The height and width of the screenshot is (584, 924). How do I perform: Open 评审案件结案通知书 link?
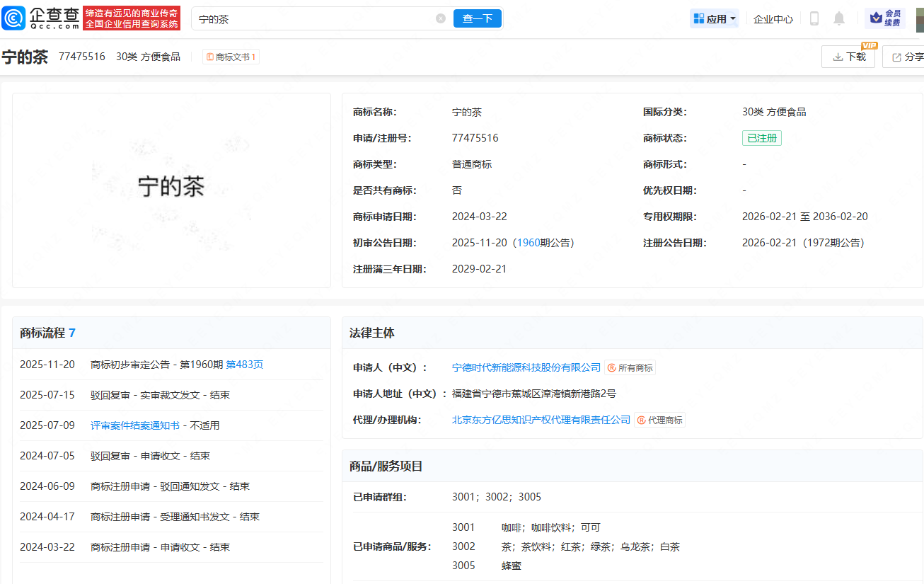coord(135,425)
